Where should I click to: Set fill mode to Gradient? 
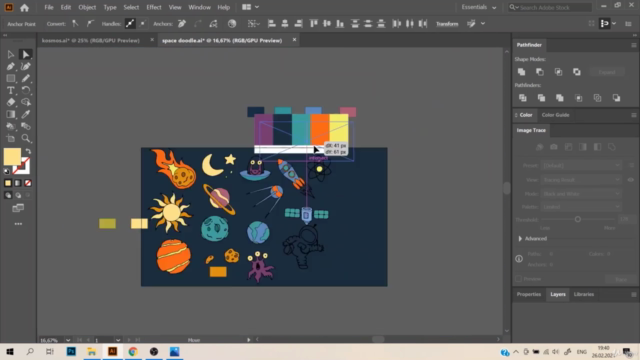pyautogui.click(x=18, y=183)
